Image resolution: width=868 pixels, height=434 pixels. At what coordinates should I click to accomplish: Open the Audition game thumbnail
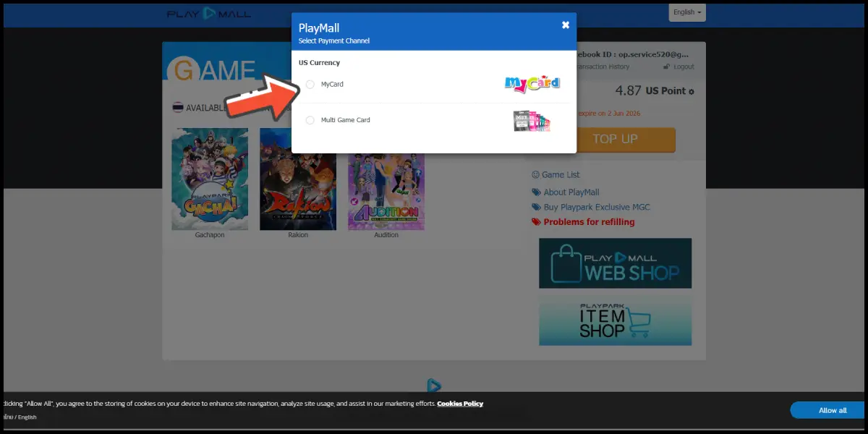[x=386, y=192]
